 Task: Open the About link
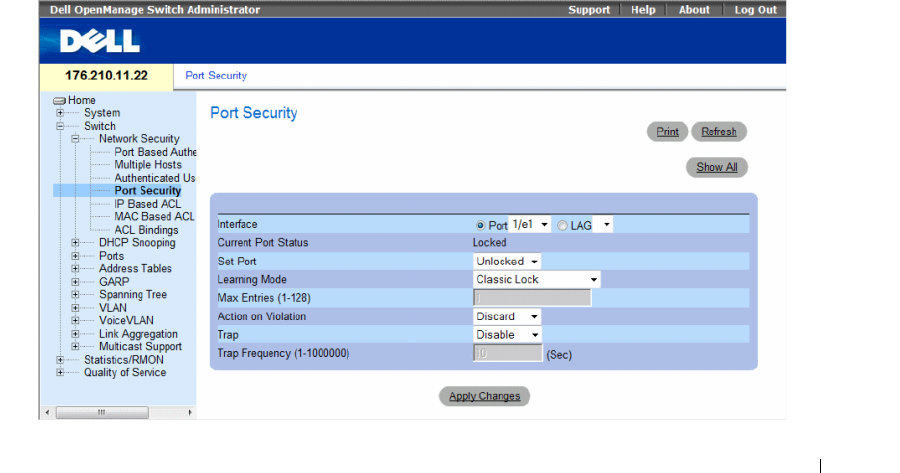point(694,10)
